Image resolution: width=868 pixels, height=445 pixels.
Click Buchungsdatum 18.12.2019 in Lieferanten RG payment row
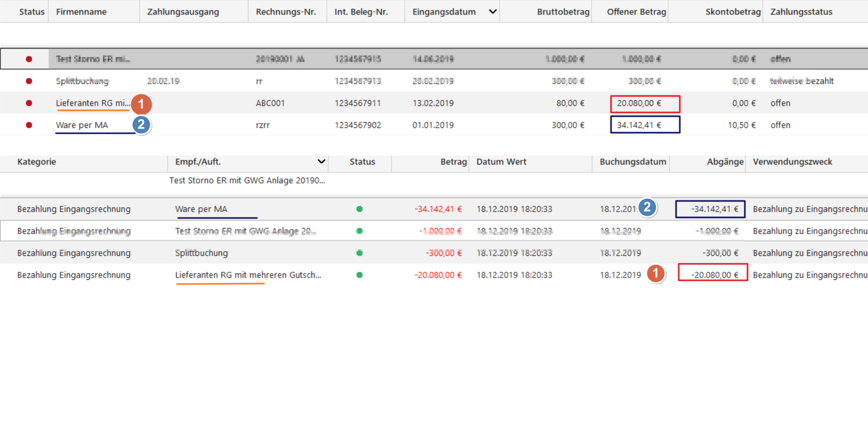[621, 275]
